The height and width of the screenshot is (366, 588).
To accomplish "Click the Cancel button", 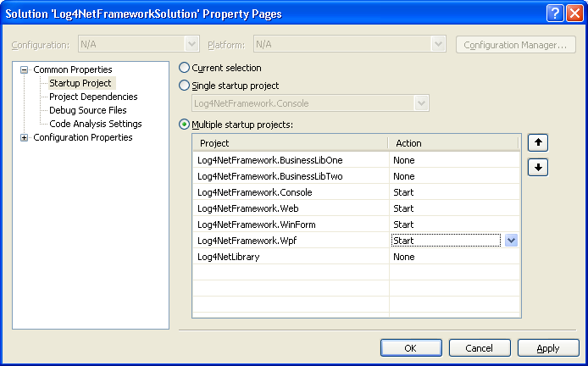I will coord(480,348).
